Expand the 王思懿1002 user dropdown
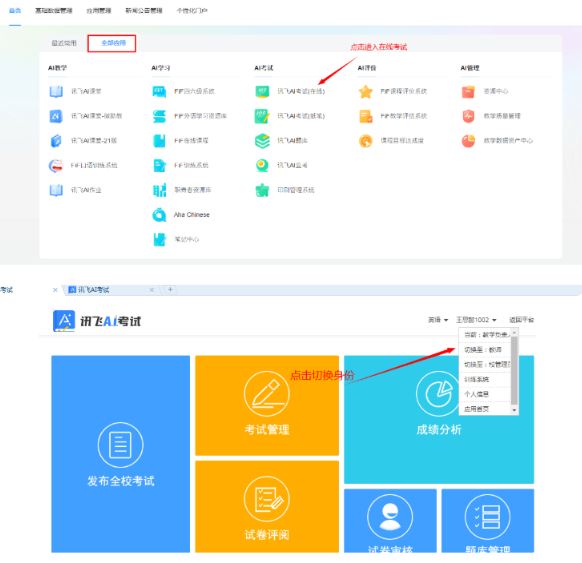 click(476, 320)
